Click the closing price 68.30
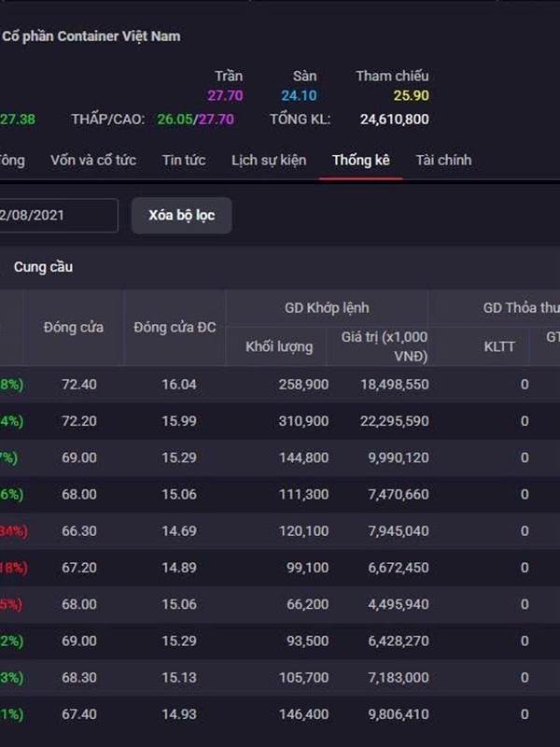This screenshot has height=747, width=560. pos(79,678)
